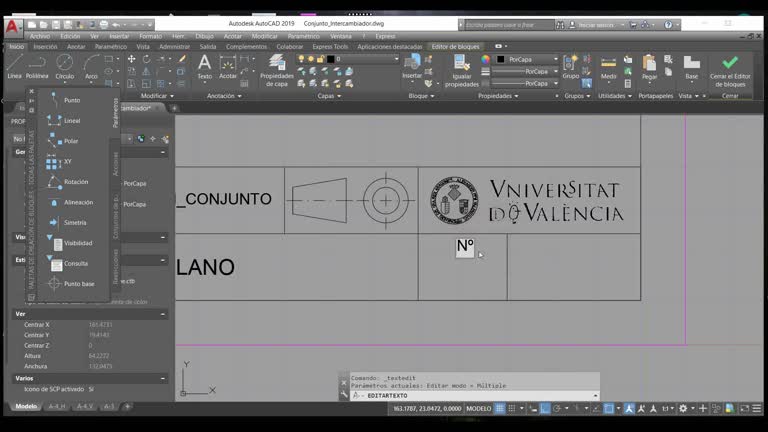This screenshot has height=432, width=768.
Task: Open the Archivo menu
Action: [x=39, y=36]
